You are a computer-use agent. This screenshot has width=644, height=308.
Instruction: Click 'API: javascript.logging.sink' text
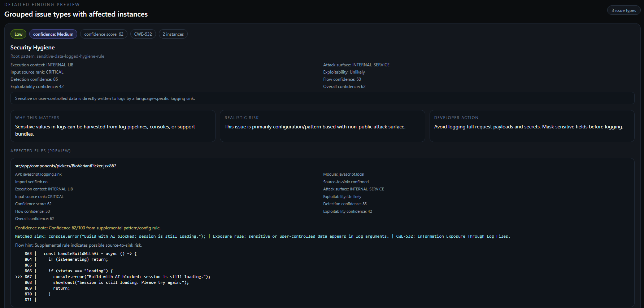[x=38, y=174]
